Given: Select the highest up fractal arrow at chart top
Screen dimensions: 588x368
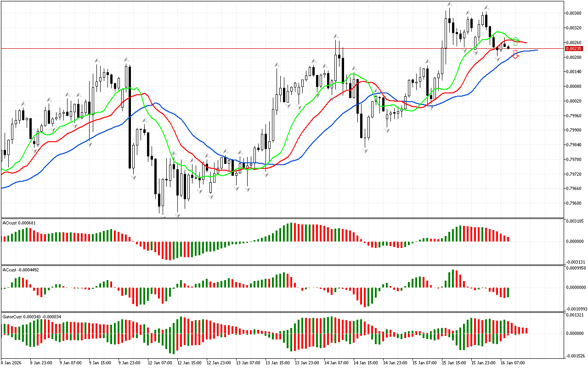Looking at the screenshot, I should coord(450,4).
